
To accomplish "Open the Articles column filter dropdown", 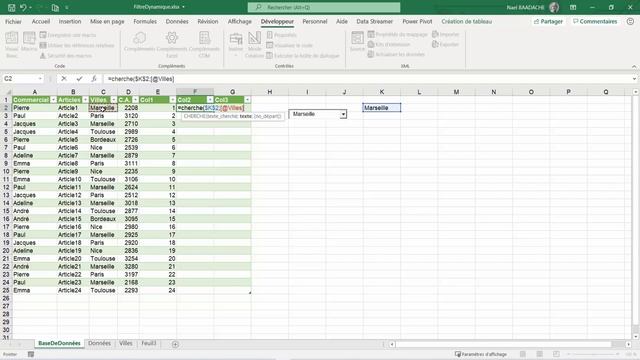I will click(x=85, y=100).
